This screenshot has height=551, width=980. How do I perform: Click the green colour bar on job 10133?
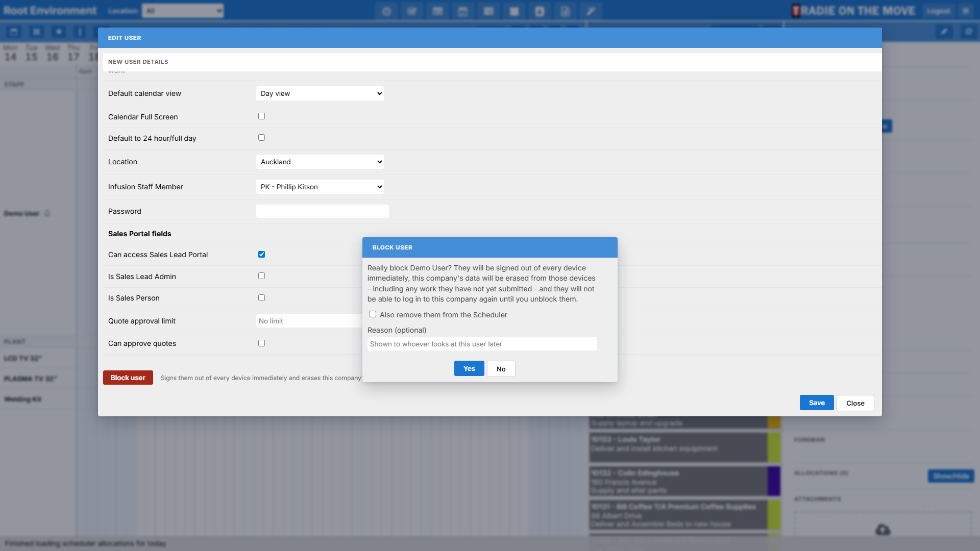774,447
